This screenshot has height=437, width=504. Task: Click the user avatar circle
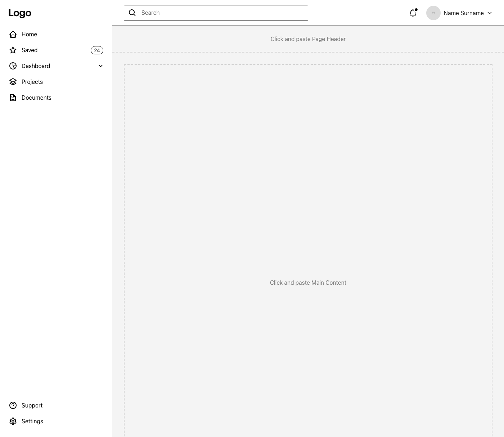tap(433, 13)
